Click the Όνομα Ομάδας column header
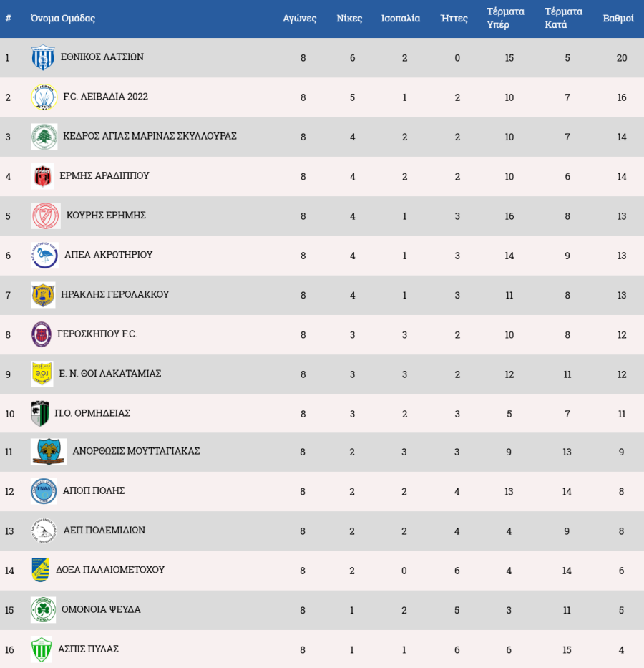The height and width of the screenshot is (668, 644). [x=63, y=19]
